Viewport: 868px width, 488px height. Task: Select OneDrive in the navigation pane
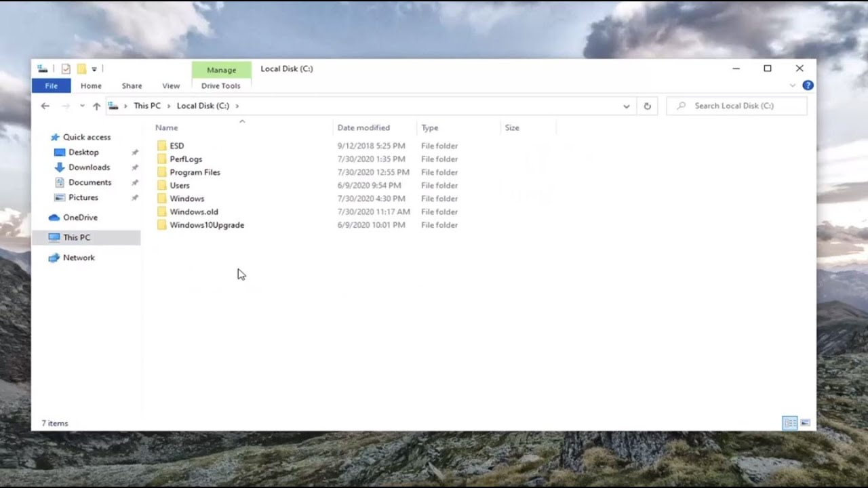tap(80, 218)
